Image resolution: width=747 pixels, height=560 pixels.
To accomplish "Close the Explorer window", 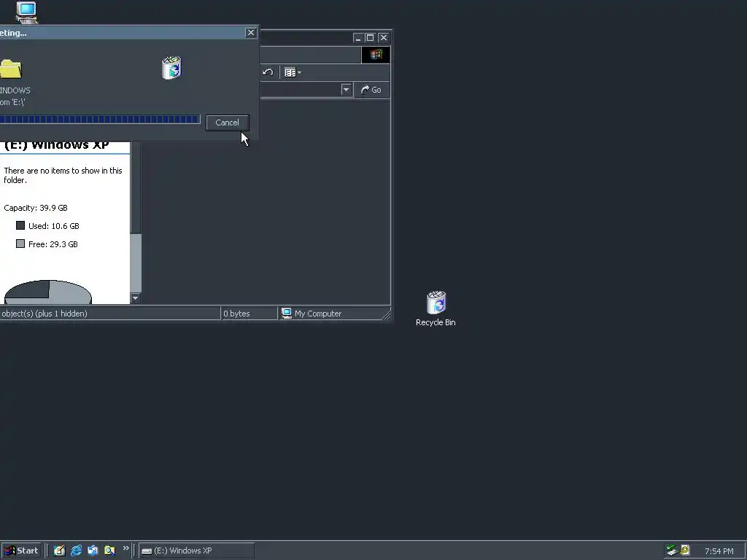I will pos(384,38).
